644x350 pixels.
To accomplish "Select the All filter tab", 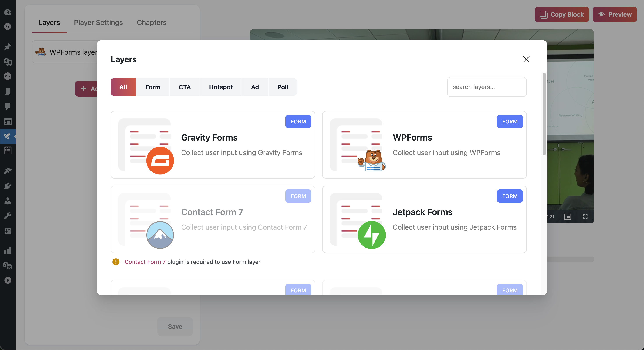I will coord(123,87).
